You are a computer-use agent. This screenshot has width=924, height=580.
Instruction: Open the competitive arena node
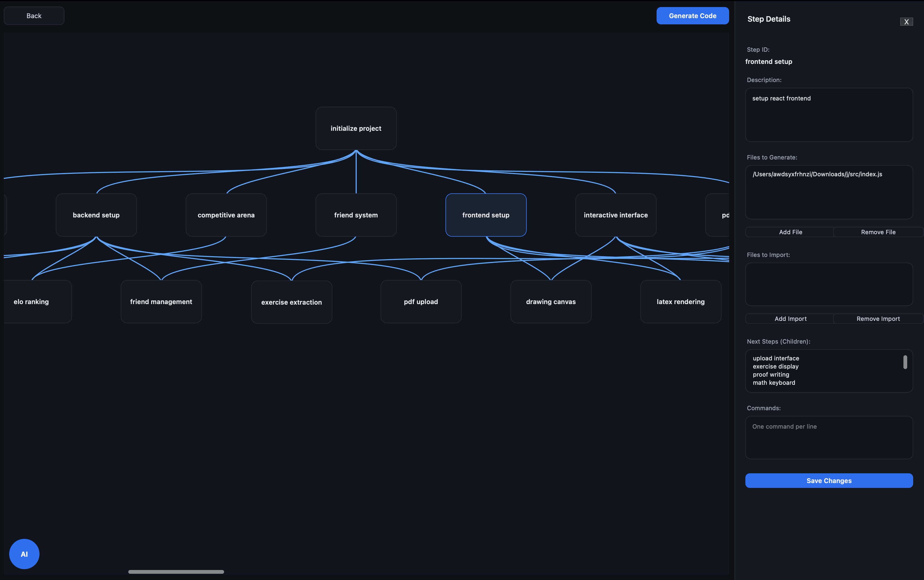point(226,215)
